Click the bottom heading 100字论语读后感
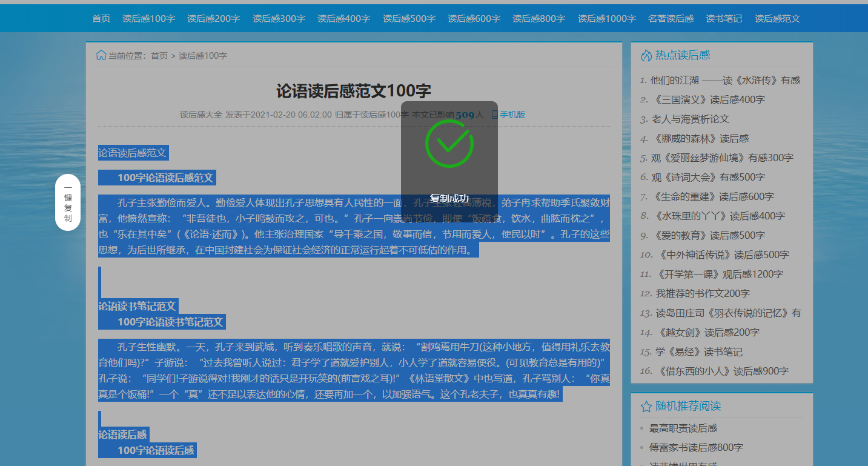 [x=156, y=450]
